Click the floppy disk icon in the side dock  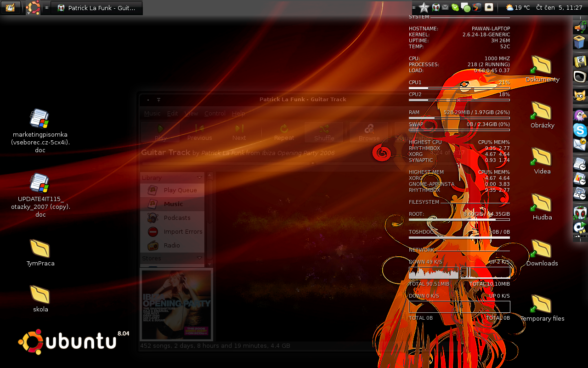pos(580,61)
